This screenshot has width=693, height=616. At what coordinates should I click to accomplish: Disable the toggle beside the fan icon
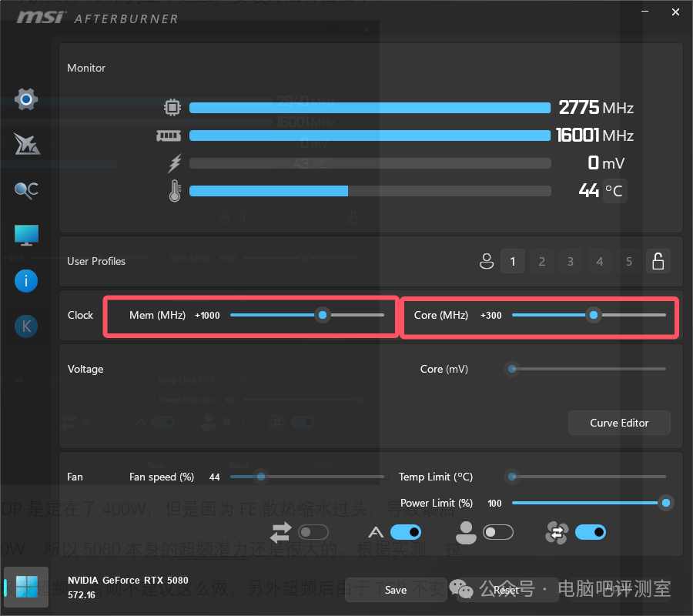coord(590,532)
